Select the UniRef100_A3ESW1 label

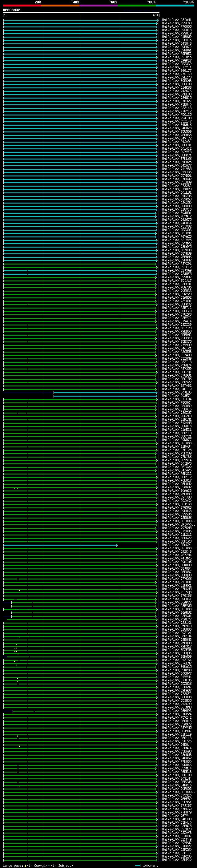176,616
